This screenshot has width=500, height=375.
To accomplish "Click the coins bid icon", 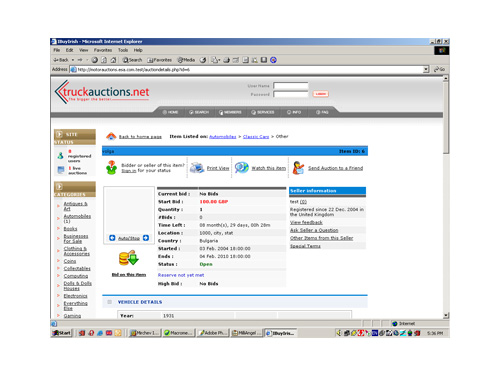I will point(128,258).
